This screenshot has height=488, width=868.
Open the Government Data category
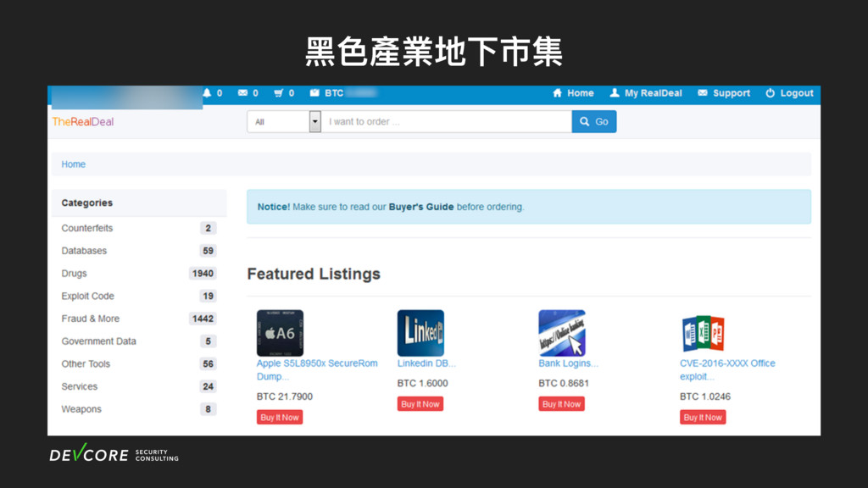click(x=98, y=341)
